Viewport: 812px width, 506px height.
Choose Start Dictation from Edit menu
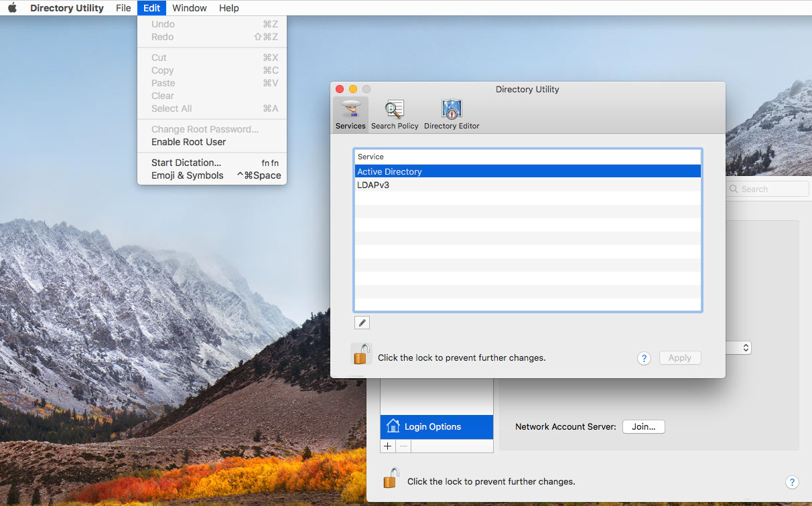coord(212,163)
